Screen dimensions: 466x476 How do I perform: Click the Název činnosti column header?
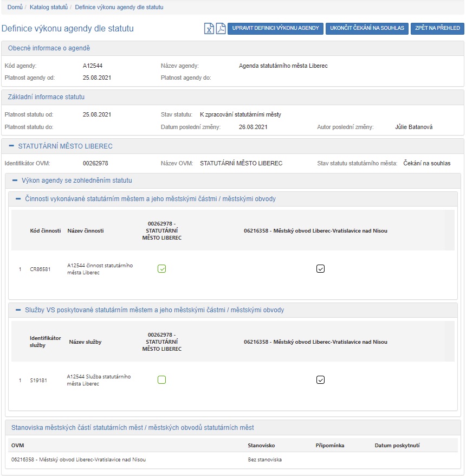tap(85, 230)
